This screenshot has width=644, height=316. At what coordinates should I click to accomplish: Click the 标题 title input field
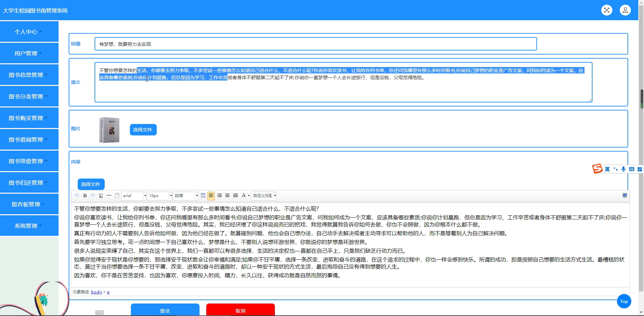click(x=316, y=44)
